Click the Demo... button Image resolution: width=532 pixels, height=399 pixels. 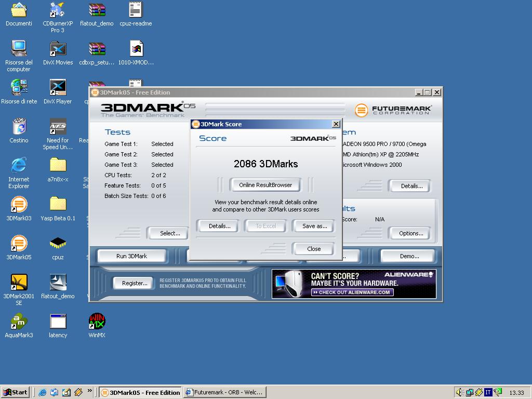(409, 256)
